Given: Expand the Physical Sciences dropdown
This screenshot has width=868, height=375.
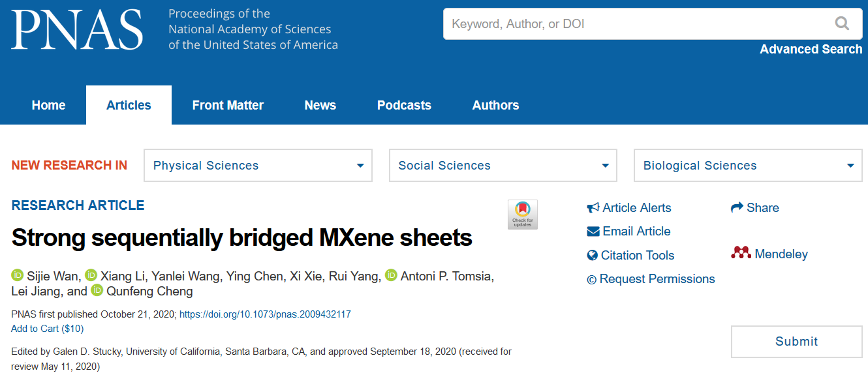Looking at the screenshot, I should (x=258, y=166).
